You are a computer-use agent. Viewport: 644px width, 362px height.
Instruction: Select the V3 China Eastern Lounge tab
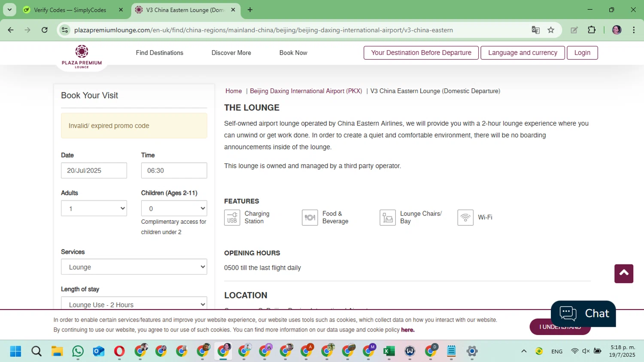(x=185, y=10)
